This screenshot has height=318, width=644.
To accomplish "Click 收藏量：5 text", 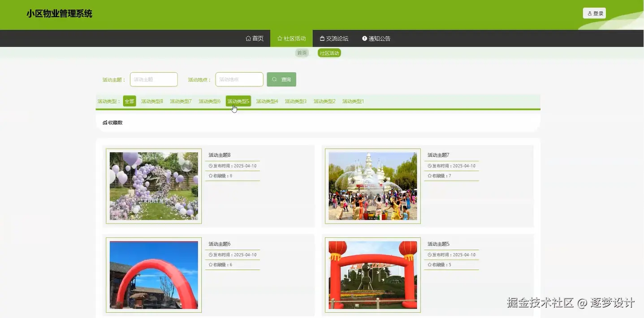I will [x=442, y=265].
